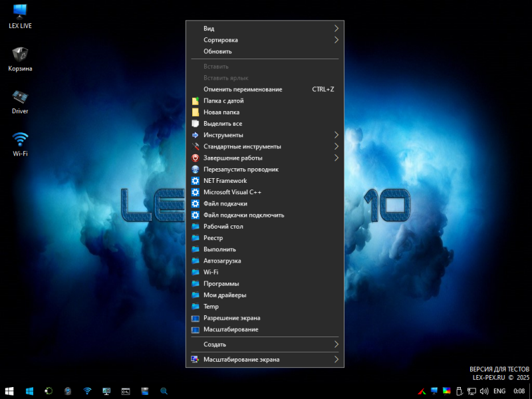Open the Wi-Fi desktop shortcut
The height and width of the screenshot is (399, 532).
click(21, 140)
